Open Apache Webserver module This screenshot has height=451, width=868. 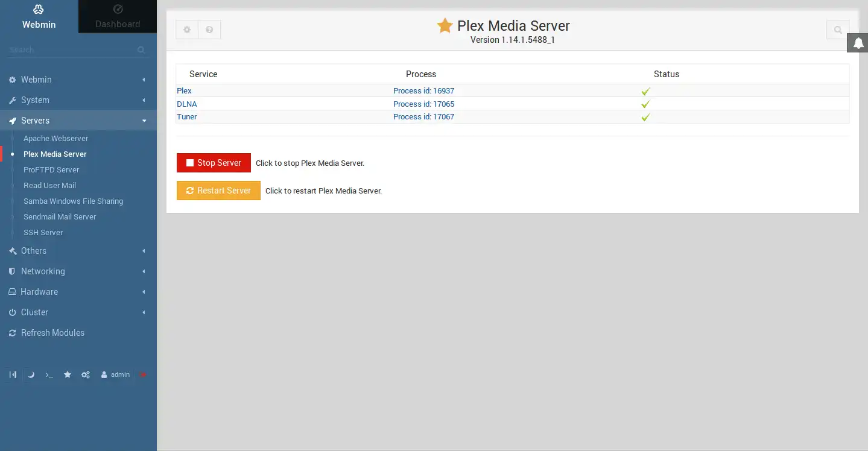(x=56, y=139)
